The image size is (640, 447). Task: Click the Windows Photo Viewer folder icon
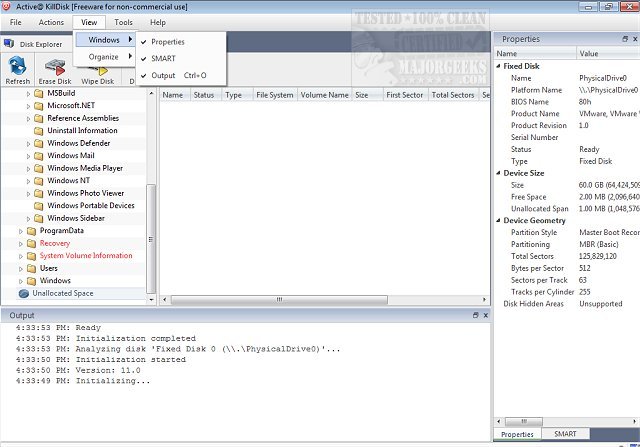[x=39, y=193]
